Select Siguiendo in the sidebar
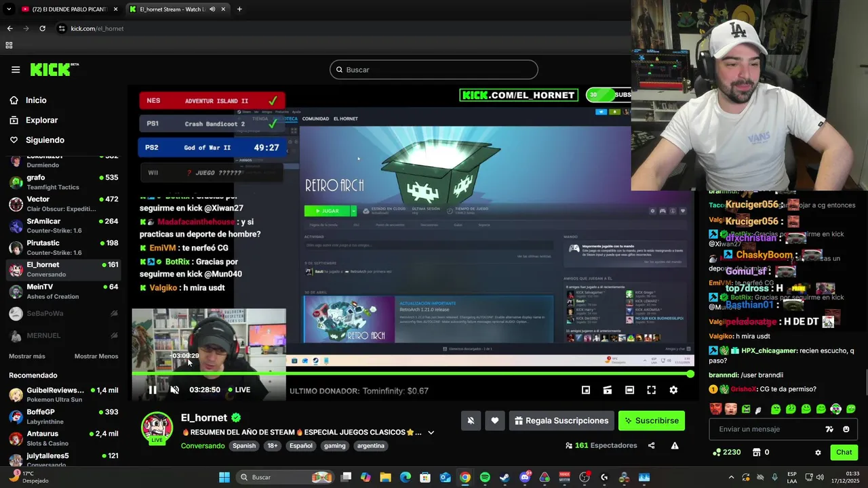This screenshot has width=868, height=488. (45, 140)
